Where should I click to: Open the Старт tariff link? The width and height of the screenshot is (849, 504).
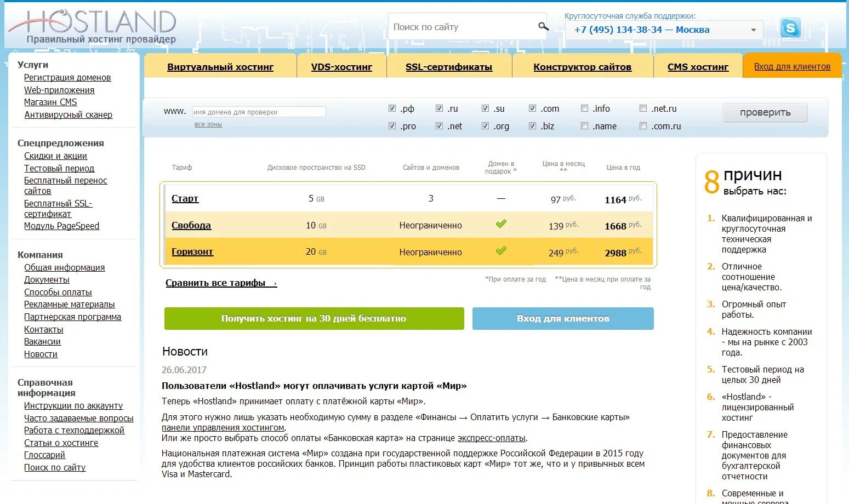coord(185,198)
